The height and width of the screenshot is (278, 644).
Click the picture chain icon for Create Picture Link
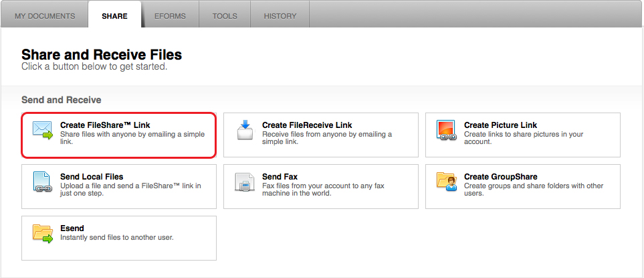[x=447, y=131]
